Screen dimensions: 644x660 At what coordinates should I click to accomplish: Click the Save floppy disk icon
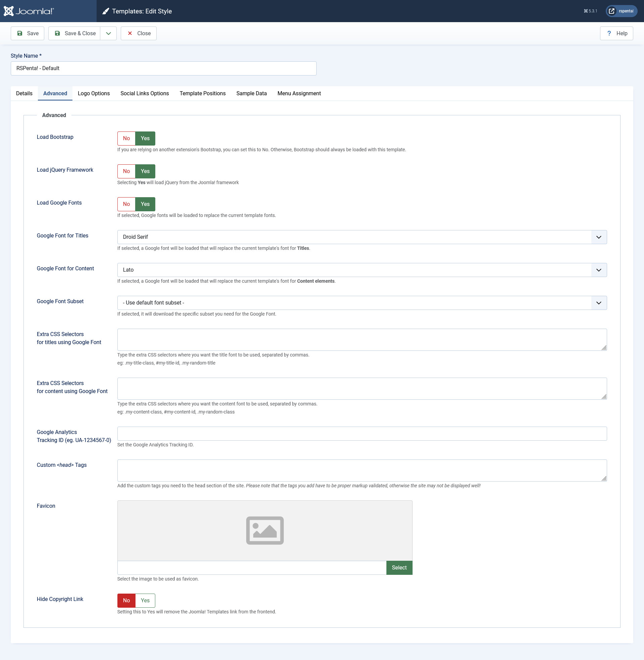coord(20,33)
